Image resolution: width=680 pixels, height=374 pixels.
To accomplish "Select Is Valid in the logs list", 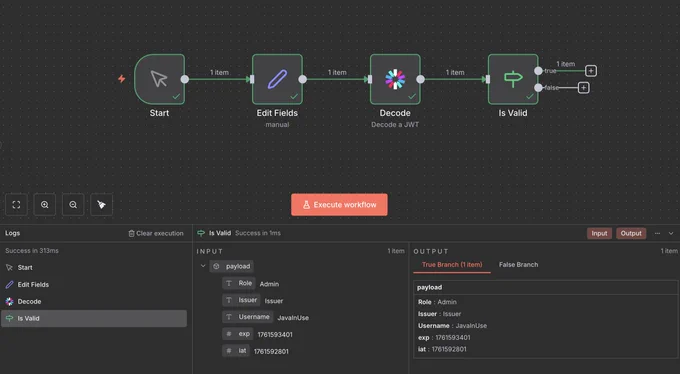I will tap(94, 318).
